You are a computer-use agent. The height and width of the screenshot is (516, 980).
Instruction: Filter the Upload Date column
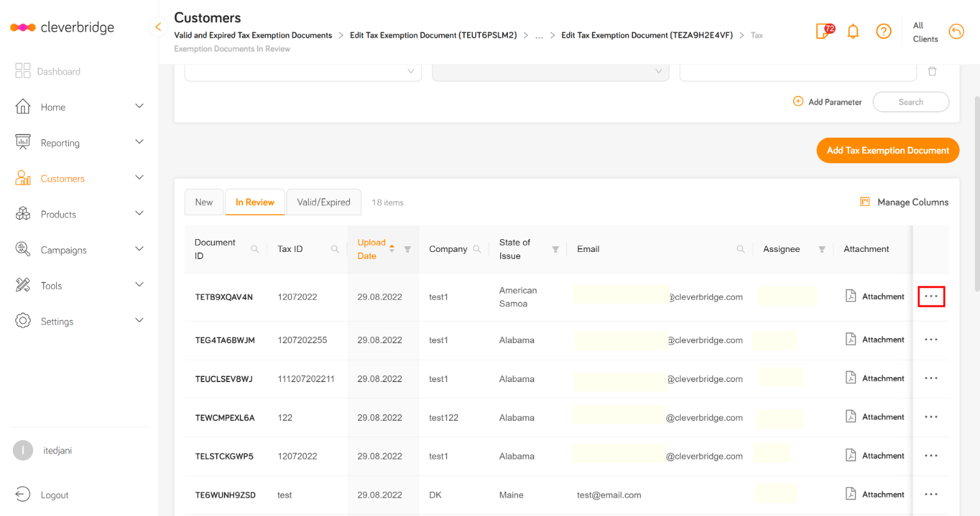[x=407, y=249]
